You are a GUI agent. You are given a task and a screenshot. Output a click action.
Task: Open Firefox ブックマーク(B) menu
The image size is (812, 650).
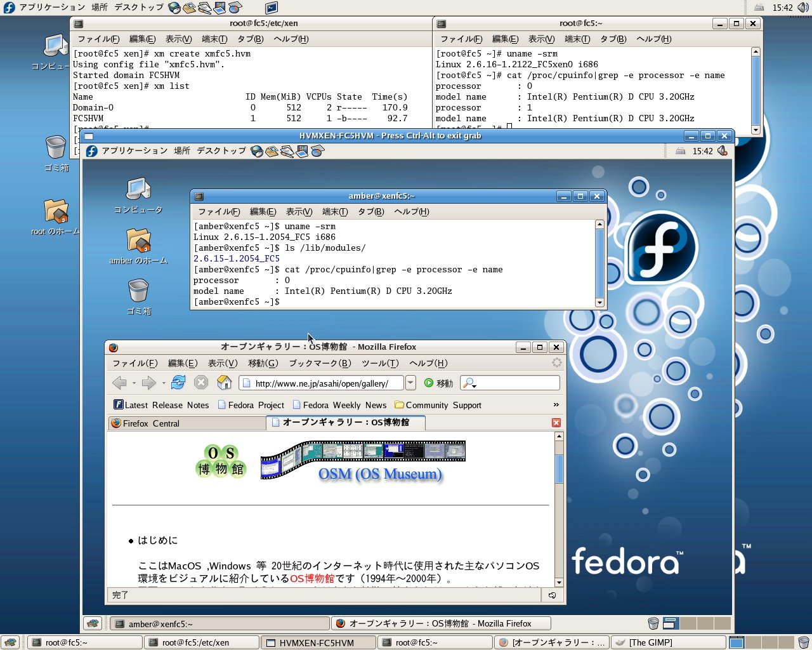pos(320,363)
